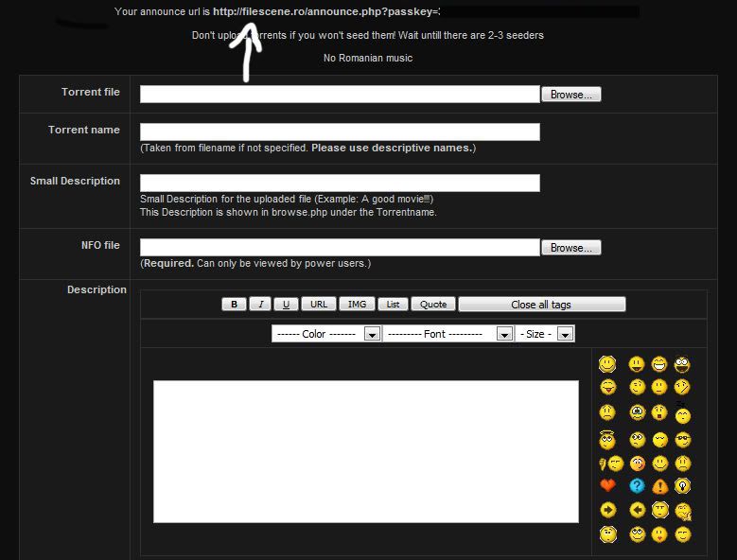Toggle bold formatting with B button
This screenshot has height=560, width=737.
tap(234, 305)
